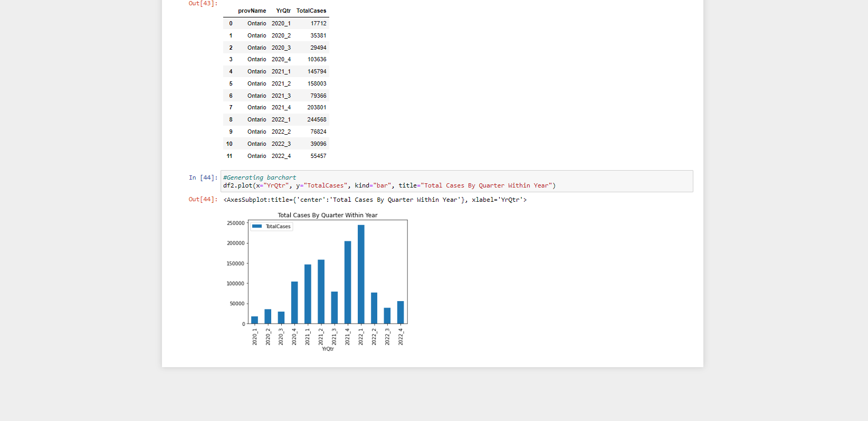Click the 2021_3 bar in chart

tap(334, 307)
